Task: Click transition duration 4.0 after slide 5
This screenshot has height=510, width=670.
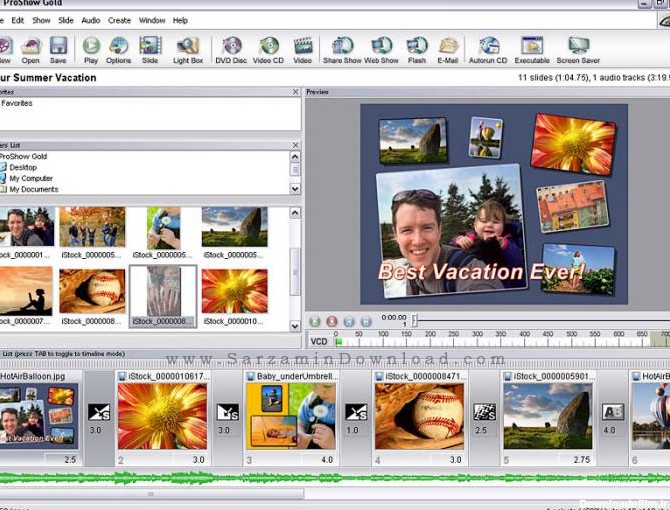Action: [x=609, y=430]
